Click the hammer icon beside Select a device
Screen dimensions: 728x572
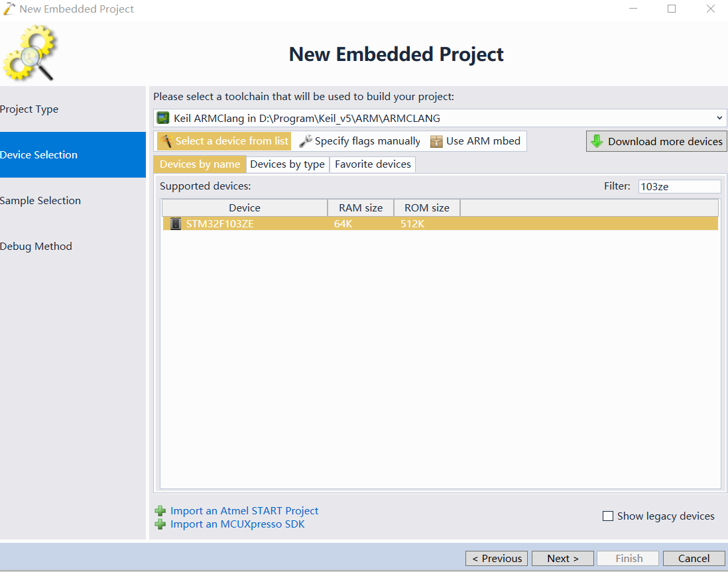click(x=166, y=141)
